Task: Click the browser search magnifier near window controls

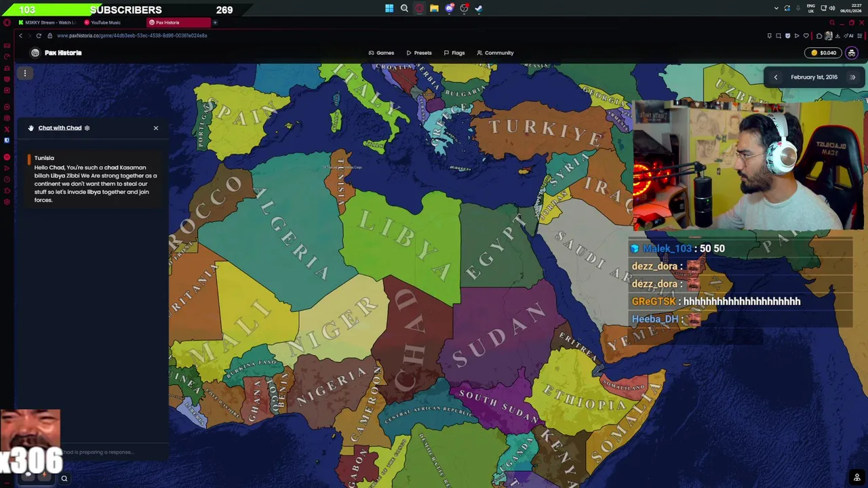Action: pyautogui.click(x=832, y=22)
